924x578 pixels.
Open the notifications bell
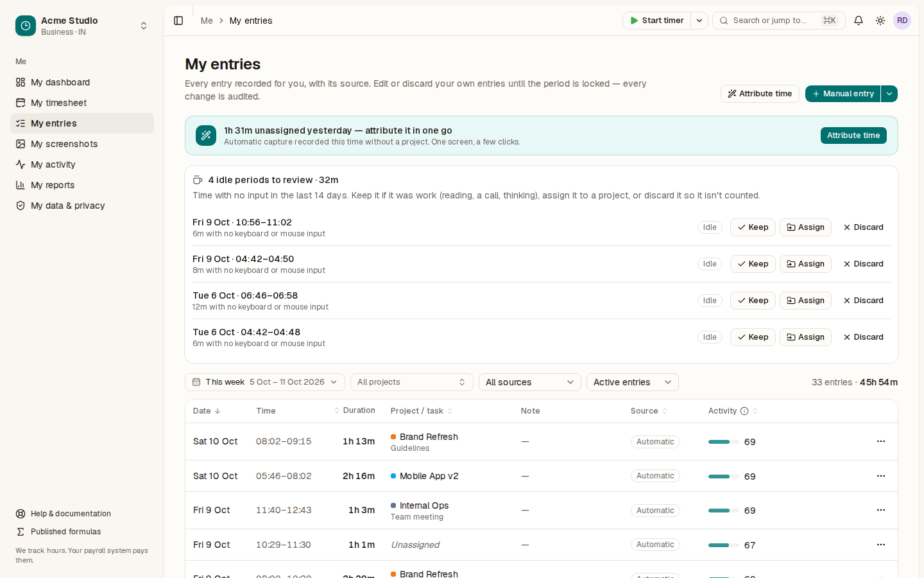[x=859, y=21]
